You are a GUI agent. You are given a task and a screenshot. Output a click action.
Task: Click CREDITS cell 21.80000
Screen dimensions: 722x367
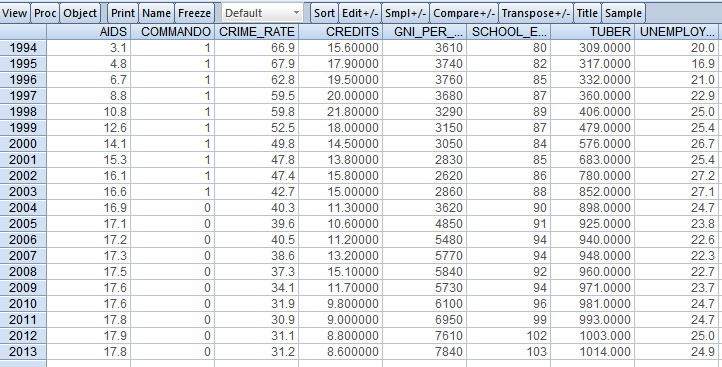[x=340, y=112]
